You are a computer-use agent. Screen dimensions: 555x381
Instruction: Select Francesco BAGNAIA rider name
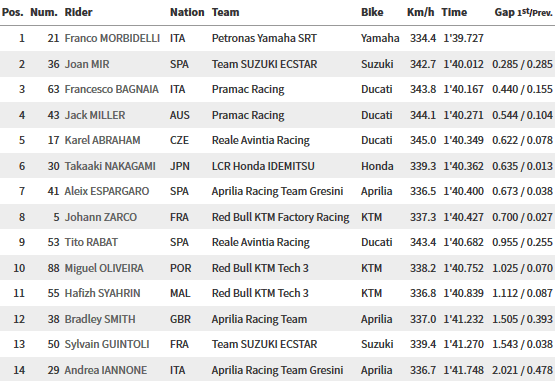(x=111, y=89)
